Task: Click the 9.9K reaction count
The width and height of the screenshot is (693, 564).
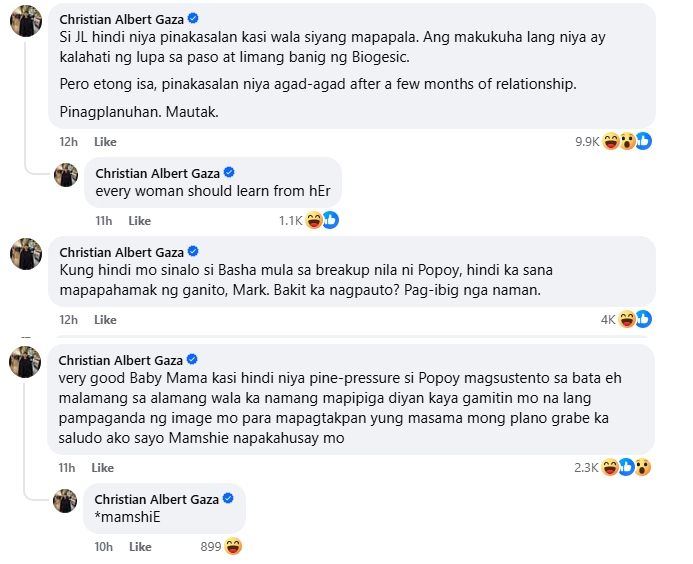Action: 586,142
